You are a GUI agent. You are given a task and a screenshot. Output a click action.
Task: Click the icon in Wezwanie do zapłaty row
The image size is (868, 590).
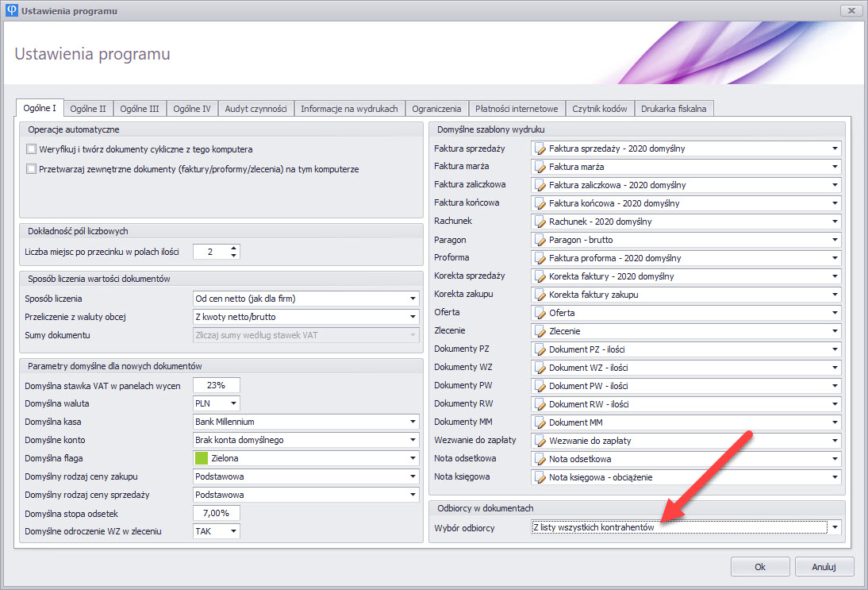[540, 441]
